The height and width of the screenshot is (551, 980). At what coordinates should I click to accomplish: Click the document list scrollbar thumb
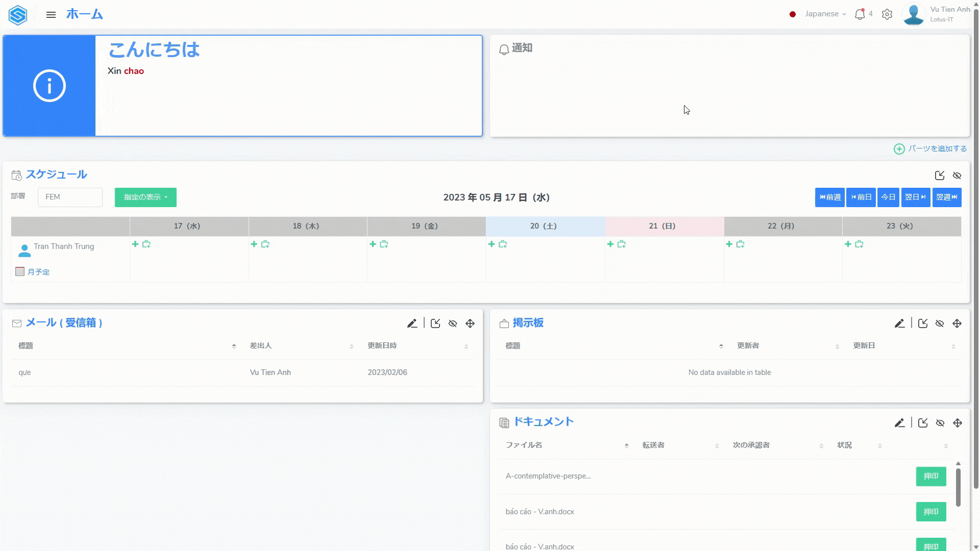pyautogui.click(x=958, y=487)
